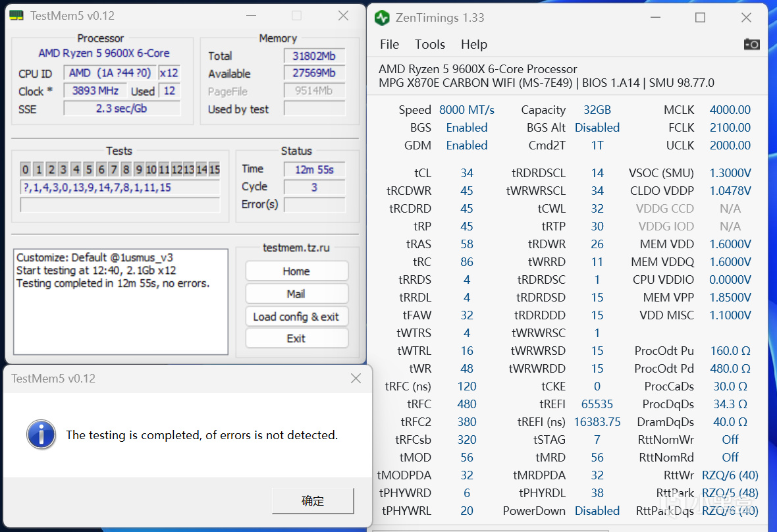Screen dimensions: 777x532
Task: Open the Help menu in ZenTimings
Action: [x=473, y=44]
